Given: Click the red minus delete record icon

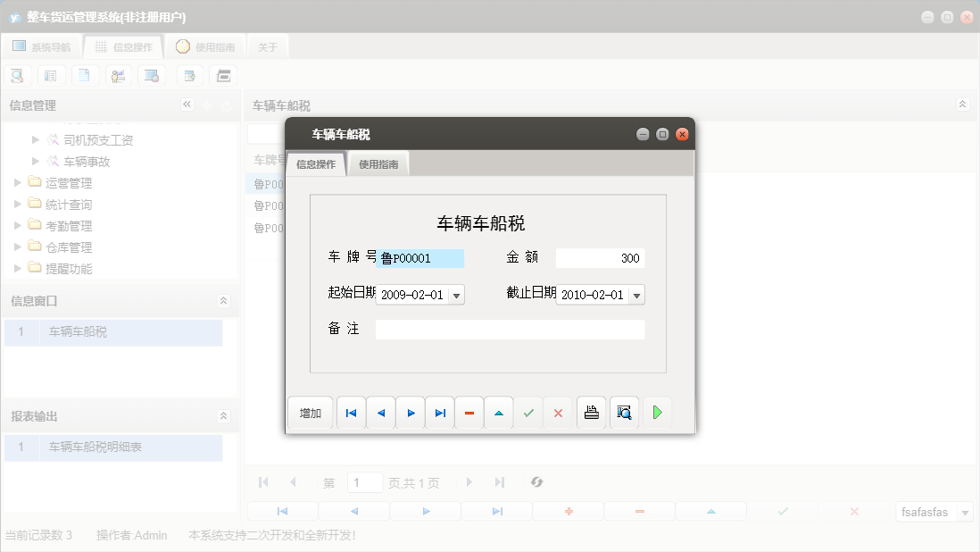Looking at the screenshot, I should click(469, 412).
